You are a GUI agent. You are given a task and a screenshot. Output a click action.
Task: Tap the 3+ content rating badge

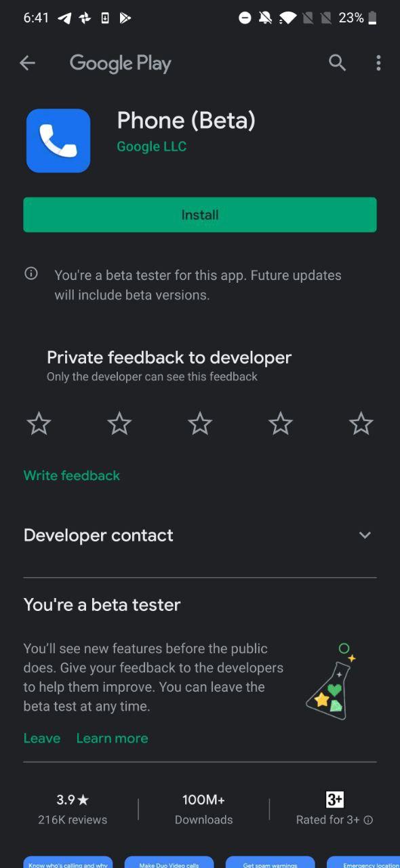point(335,800)
